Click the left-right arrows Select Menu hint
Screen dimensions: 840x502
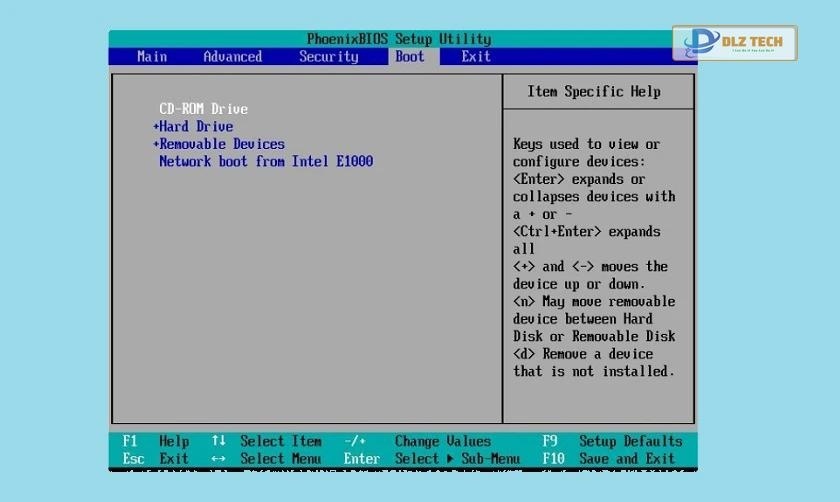(x=266, y=459)
